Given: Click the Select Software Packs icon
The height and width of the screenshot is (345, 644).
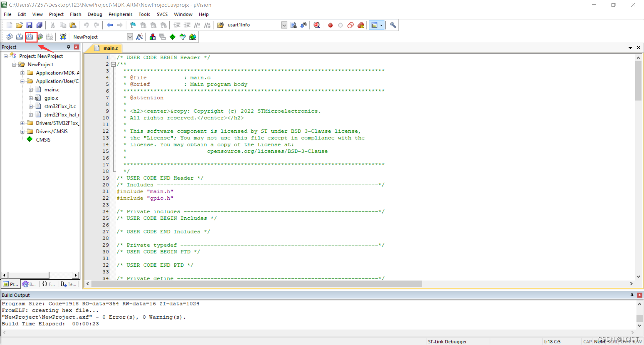Looking at the screenshot, I should click(183, 37).
